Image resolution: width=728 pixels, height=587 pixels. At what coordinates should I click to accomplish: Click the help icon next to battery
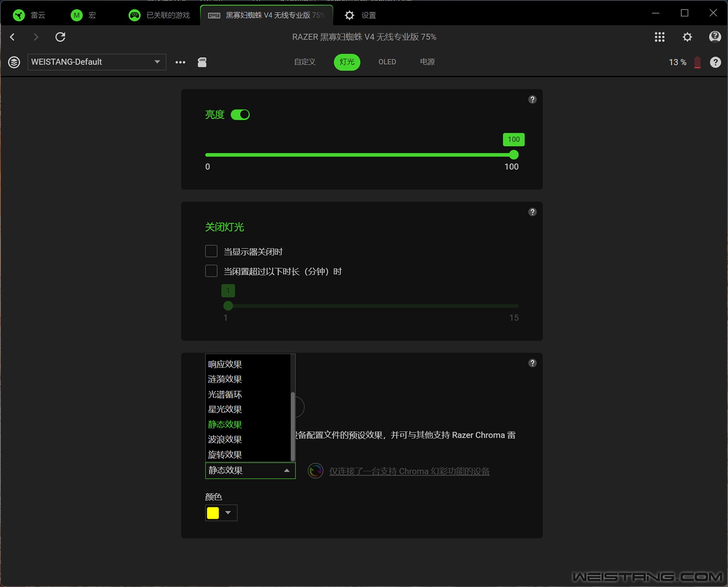(x=715, y=62)
